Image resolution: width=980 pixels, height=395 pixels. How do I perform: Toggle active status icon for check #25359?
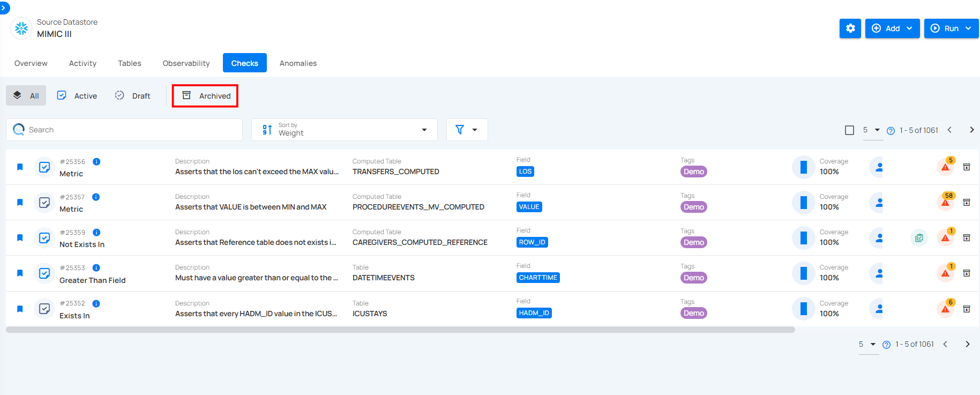(44, 238)
